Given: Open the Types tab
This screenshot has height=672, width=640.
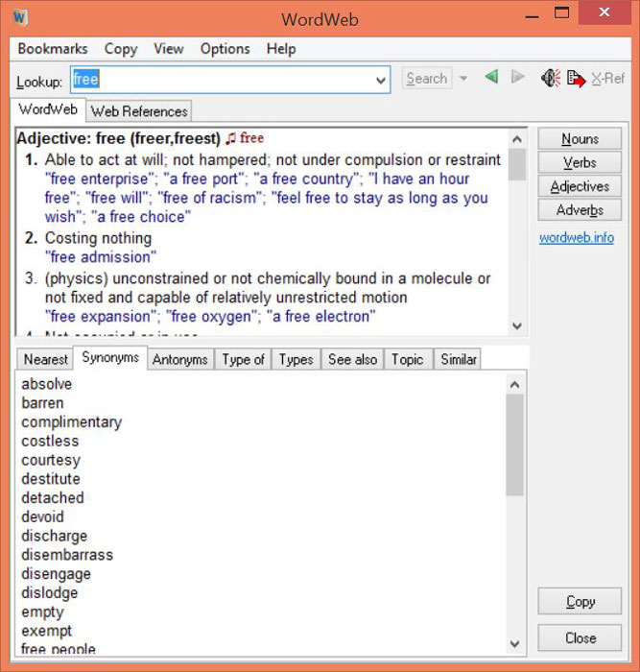Looking at the screenshot, I should (x=296, y=359).
